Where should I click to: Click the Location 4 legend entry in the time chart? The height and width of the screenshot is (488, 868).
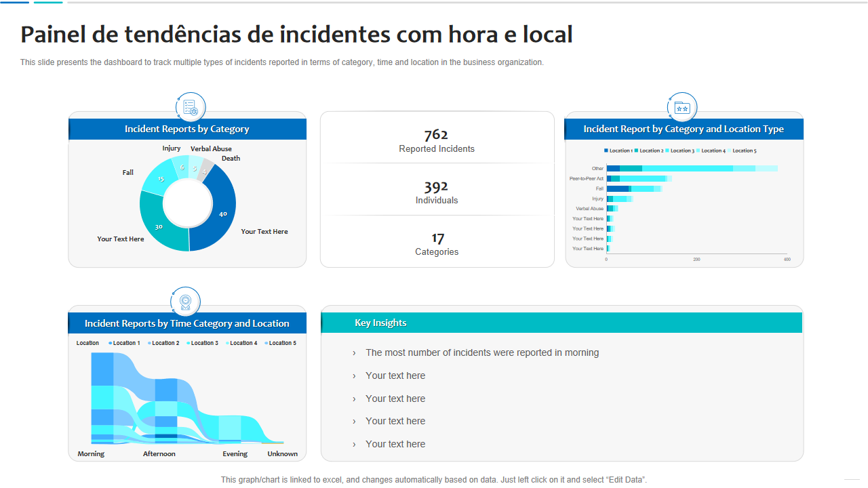pos(241,343)
